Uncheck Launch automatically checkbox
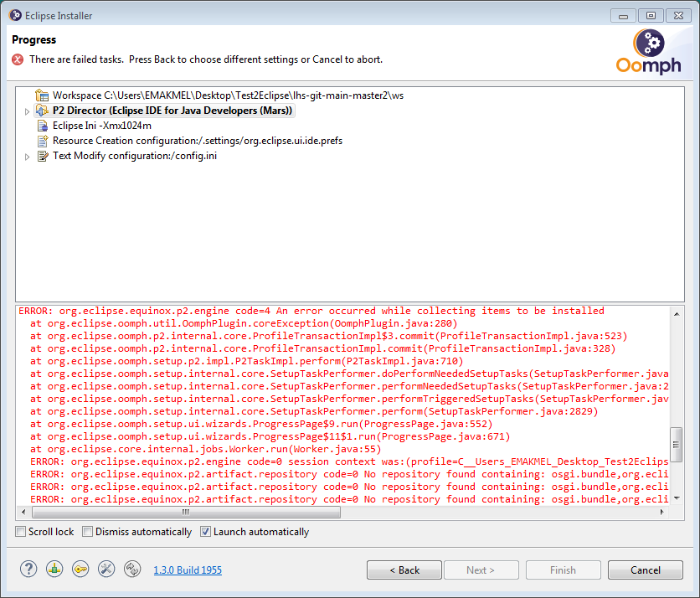 [205, 532]
